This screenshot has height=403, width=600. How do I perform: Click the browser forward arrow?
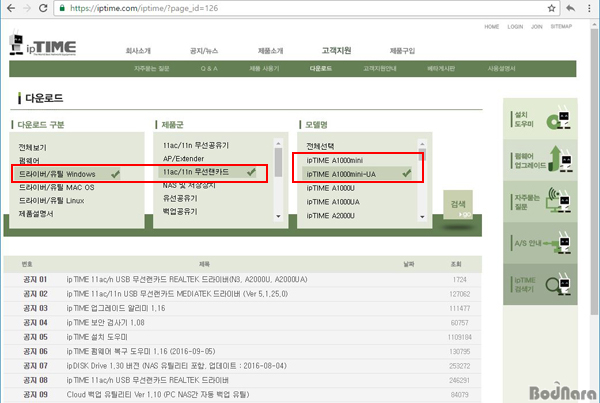coord(27,8)
